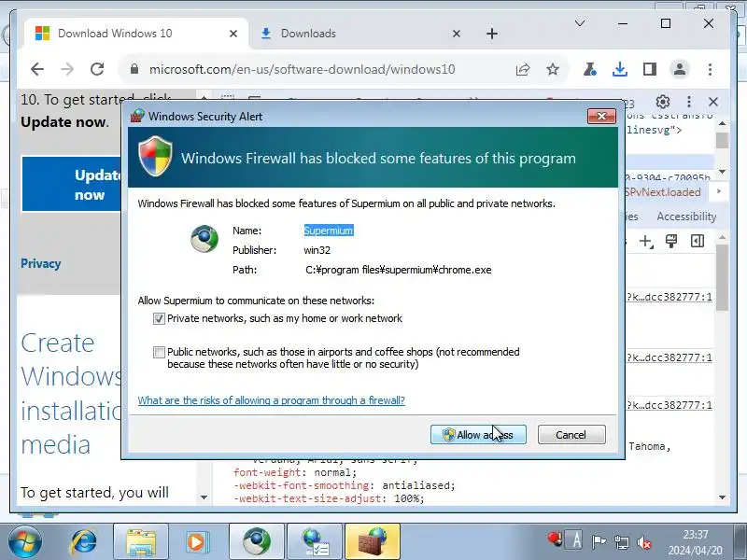Open the profile avatar menu
The height and width of the screenshot is (560, 747).
coord(680,69)
